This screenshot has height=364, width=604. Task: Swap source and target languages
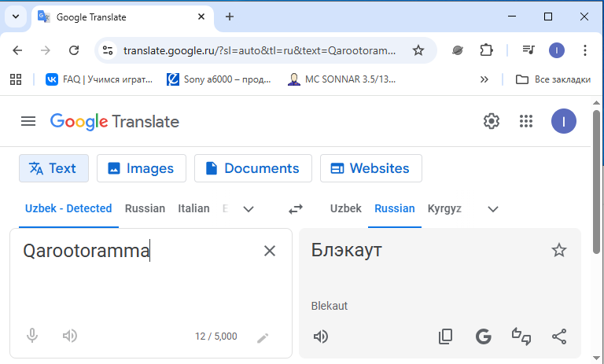296,209
